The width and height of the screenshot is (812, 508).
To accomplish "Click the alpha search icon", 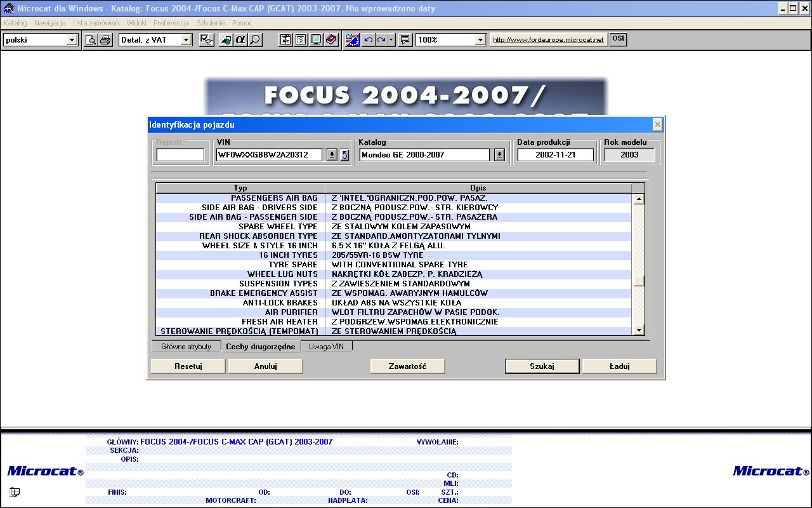I will coord(240,40).
